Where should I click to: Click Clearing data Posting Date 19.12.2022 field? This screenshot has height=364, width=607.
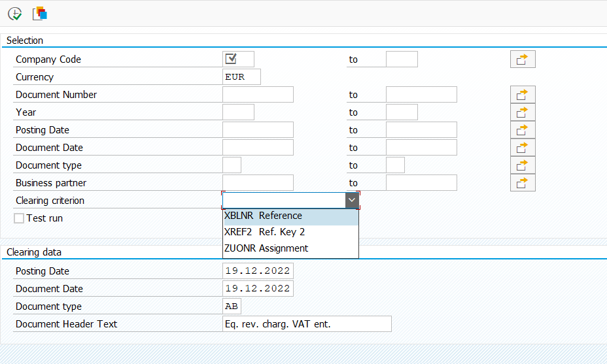pos(258,271)
